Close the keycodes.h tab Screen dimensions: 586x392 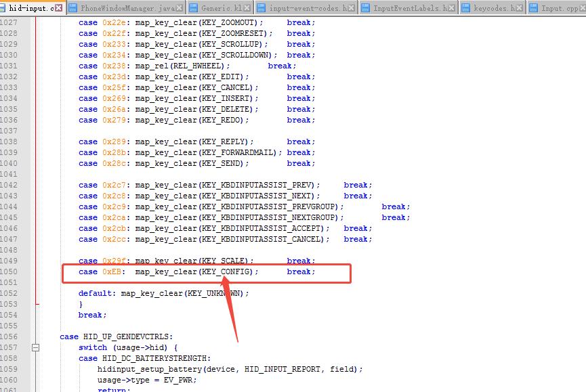click(520, 8)
